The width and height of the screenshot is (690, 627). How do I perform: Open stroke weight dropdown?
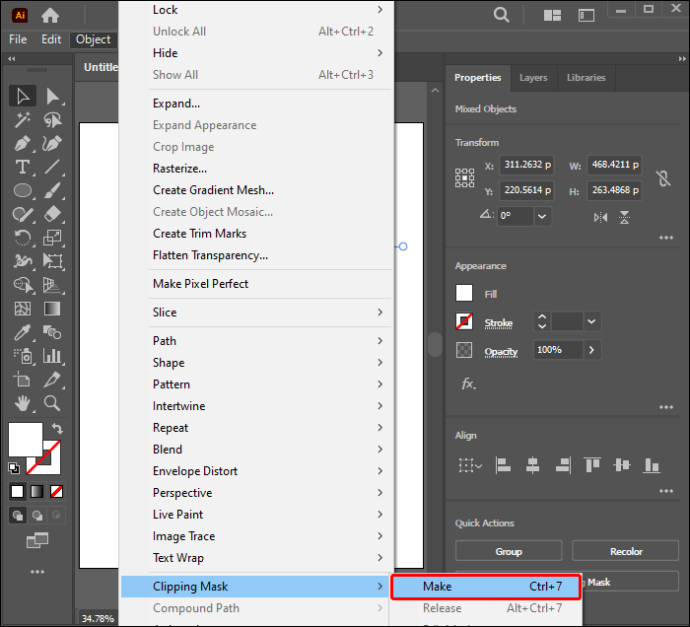click(591, 322)
